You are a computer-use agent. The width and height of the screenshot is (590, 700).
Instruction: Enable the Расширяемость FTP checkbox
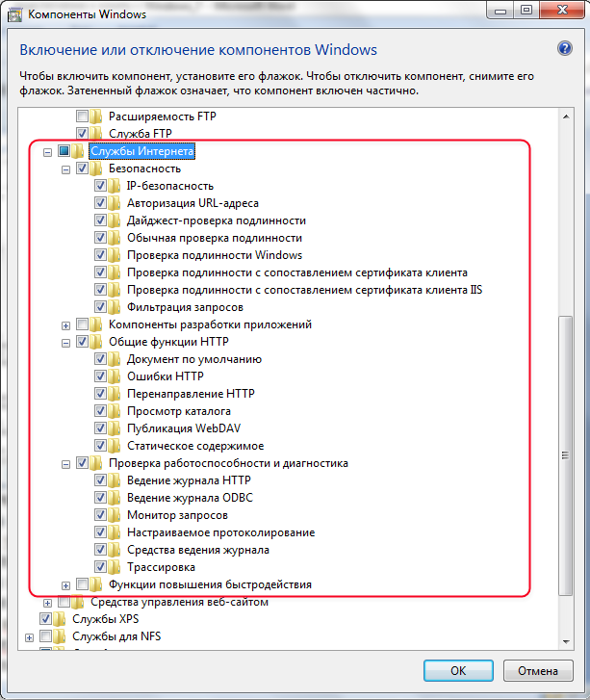click(82, 116)
